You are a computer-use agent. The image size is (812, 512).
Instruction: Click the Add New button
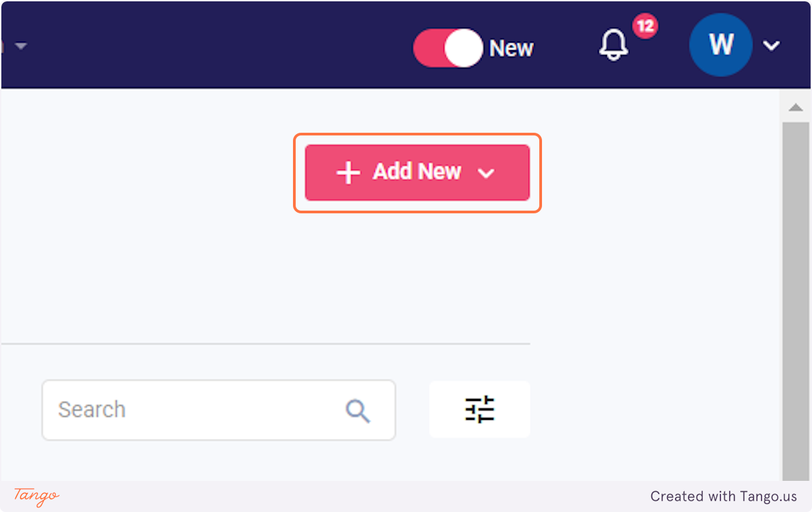[x=418, y=173]
